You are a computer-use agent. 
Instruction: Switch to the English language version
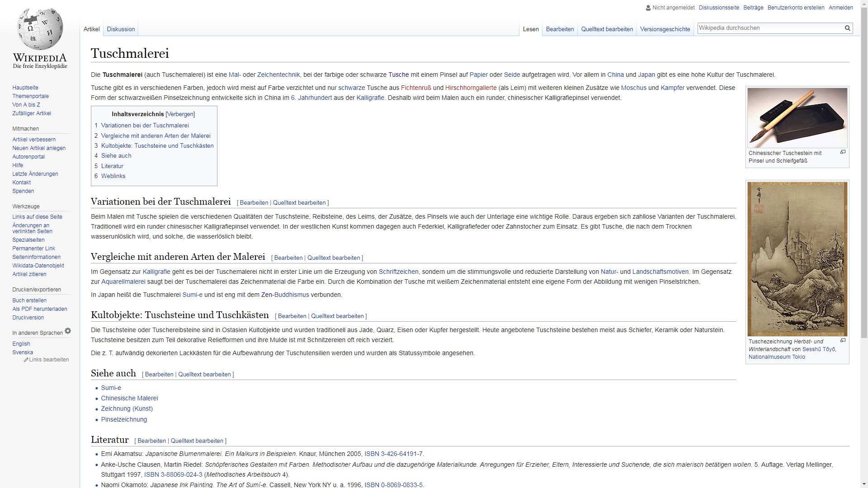pyautogui.click(x=21, y=344)
